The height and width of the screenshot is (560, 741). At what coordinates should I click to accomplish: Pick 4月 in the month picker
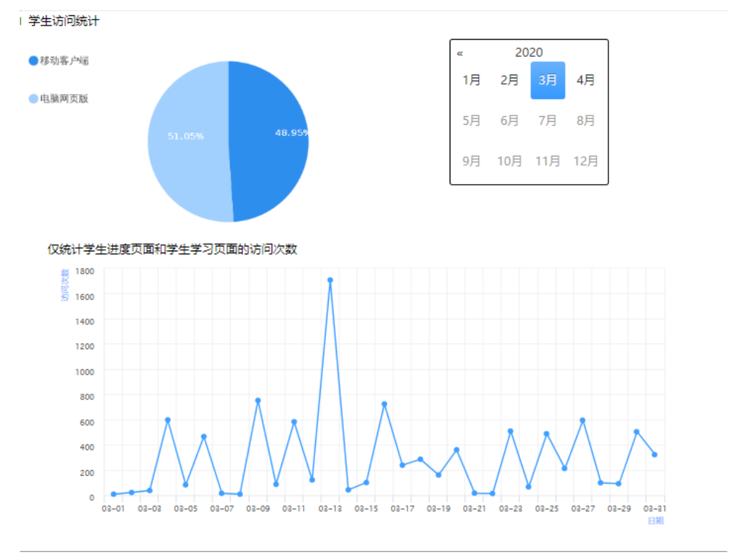click(x=586, y=80)
